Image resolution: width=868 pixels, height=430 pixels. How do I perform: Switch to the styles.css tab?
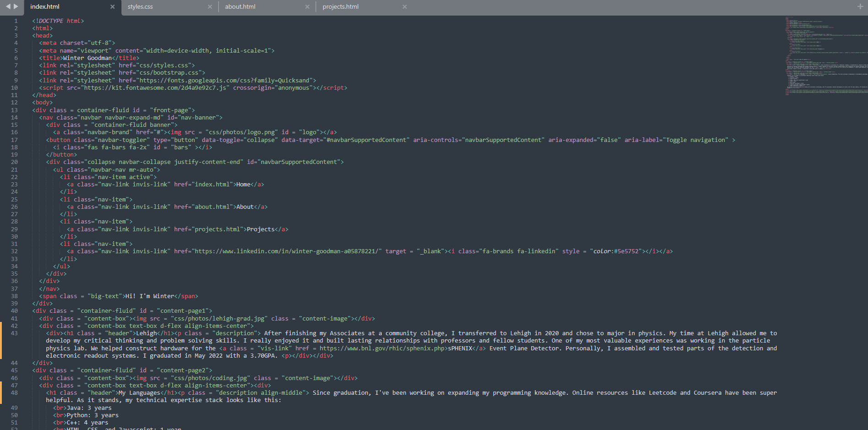click(140, 7)
